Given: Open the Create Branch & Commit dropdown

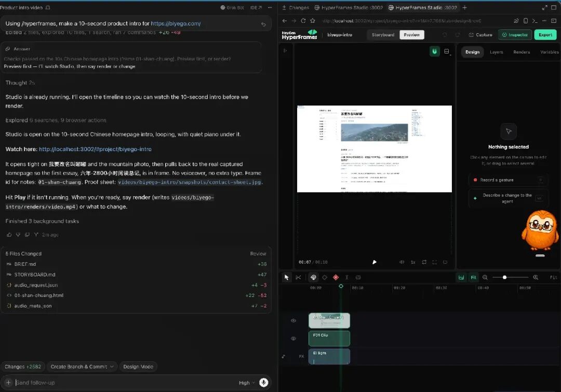Looking at the screenshot, I should click(x=82, y=367).
